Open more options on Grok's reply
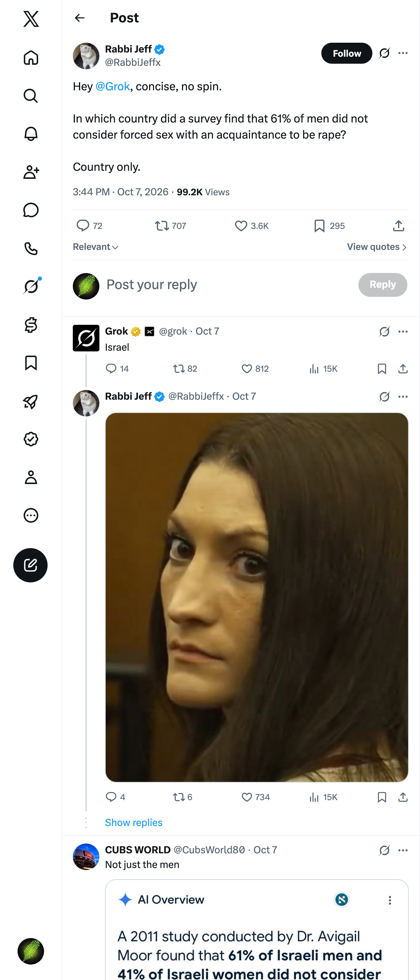The height and width of the screenshot is (980, 420). 403,332
